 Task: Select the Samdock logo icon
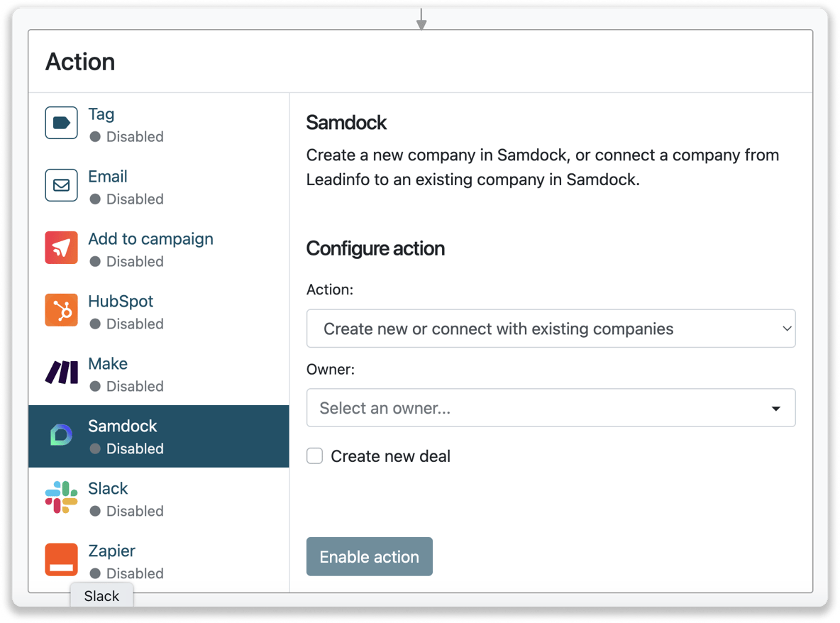(61, 434)
